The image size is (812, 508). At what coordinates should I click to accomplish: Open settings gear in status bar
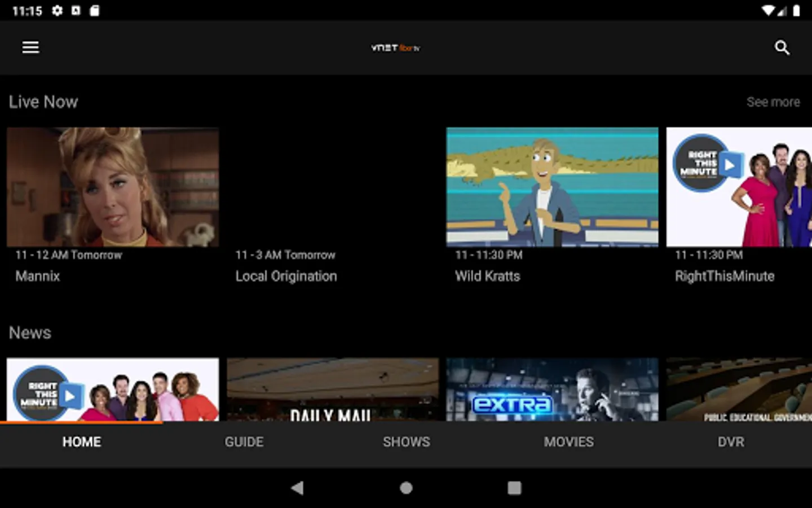[57, 11]
